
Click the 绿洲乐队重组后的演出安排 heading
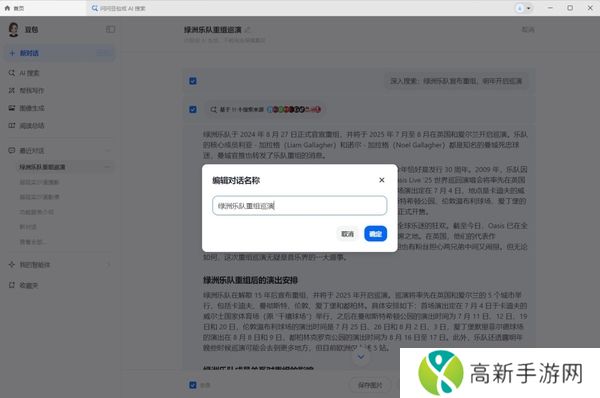(250, 280)
